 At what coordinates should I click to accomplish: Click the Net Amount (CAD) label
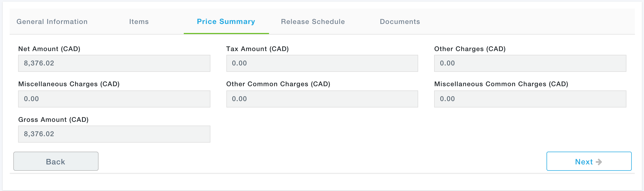point(49,49)
